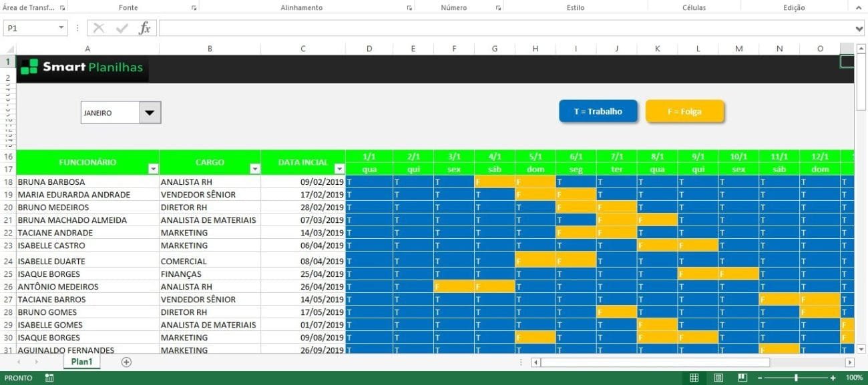Open the Número dialog launcher
The width and height of the screenshot is (868, 385).
[498, 8]
